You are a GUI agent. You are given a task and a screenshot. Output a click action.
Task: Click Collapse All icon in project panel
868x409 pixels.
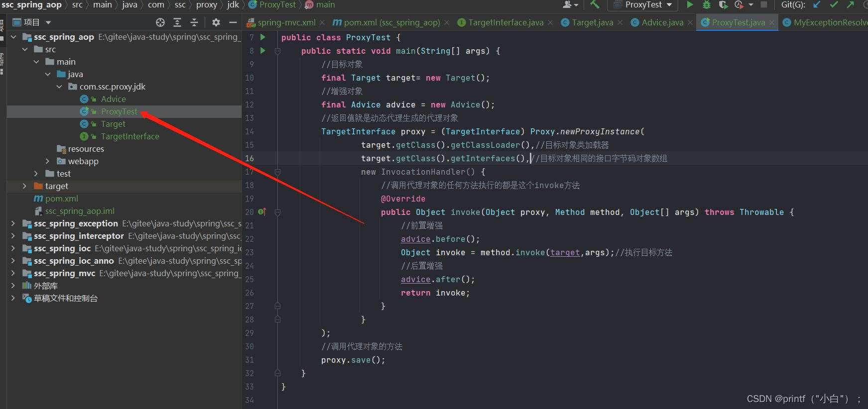coord(194,22)
